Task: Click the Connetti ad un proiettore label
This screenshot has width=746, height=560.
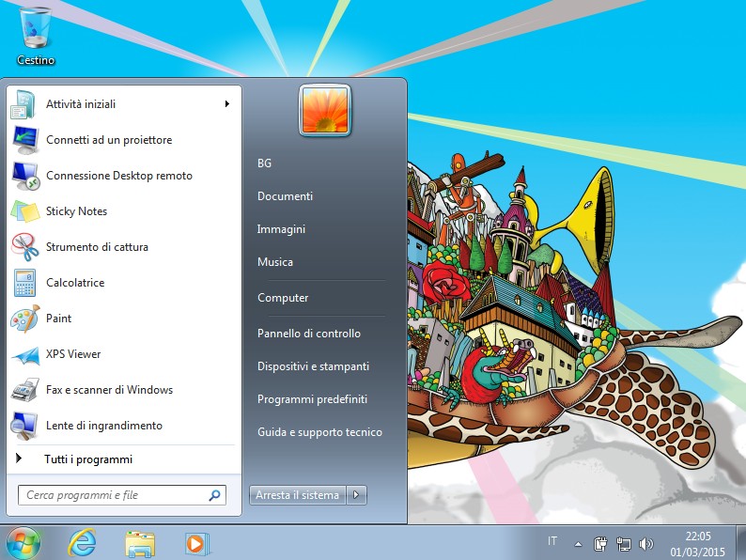Action: coord(109,140)
